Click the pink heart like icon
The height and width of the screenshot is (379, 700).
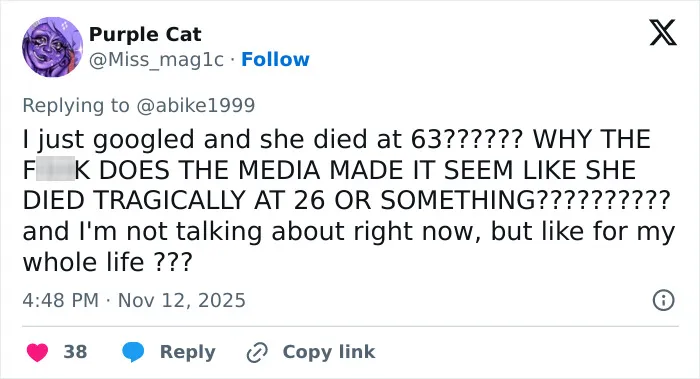coord(37,352)
